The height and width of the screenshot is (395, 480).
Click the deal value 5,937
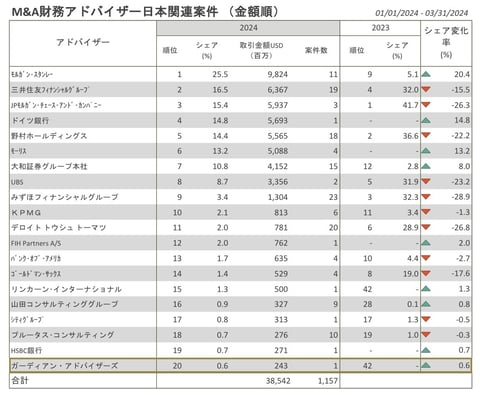(x=277, y=105)
